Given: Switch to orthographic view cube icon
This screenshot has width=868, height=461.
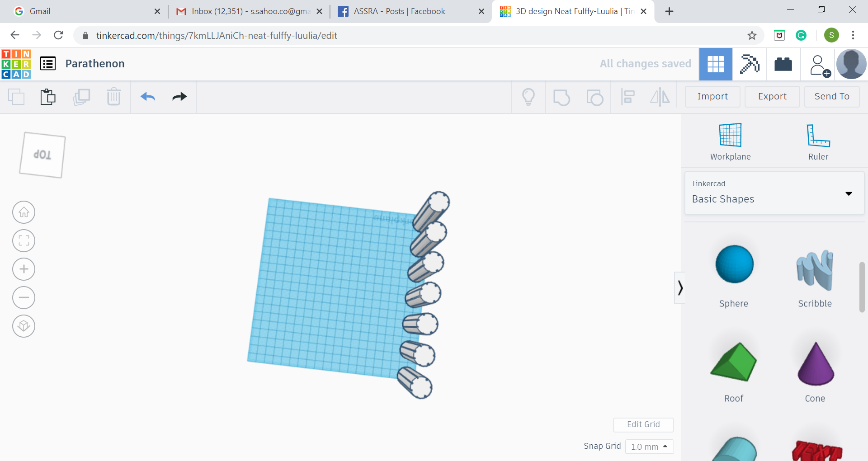Looking at the screenshot, I should [x=24, y=326].
